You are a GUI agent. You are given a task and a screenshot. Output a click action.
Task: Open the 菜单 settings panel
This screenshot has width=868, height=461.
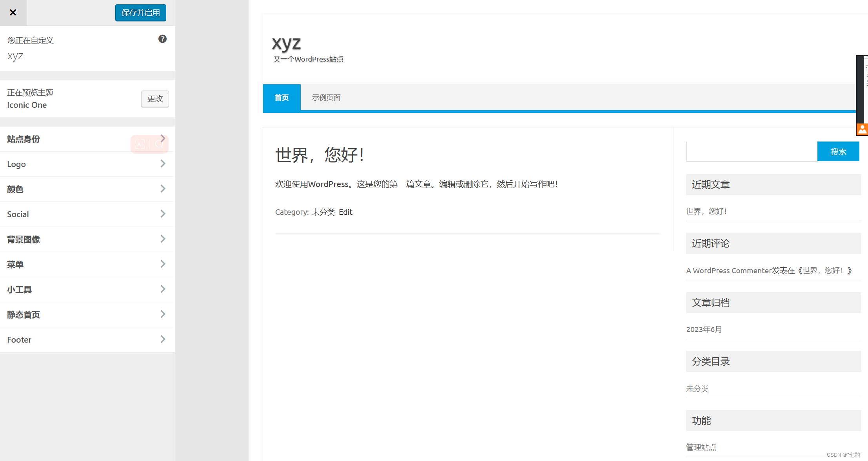(87, 264)
